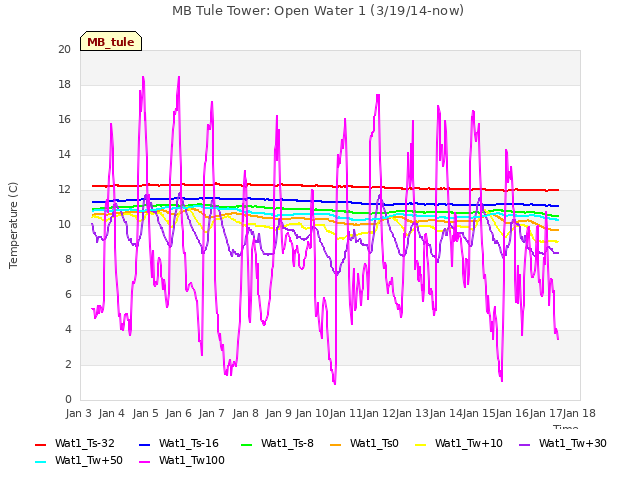This screenshot has width=640, height=480.
Task: Click the 2 y-axis tick label
Action: pyautogui.click(x=68, y=365)
